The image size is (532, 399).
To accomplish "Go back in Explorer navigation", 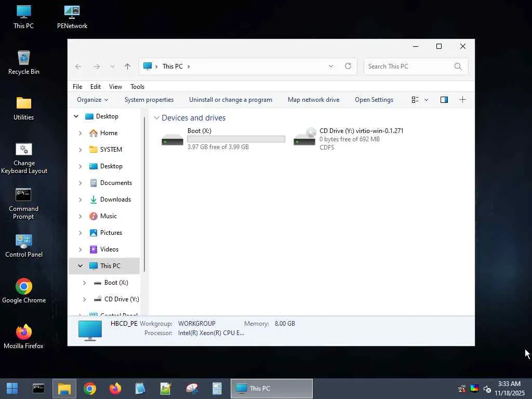I will click(78, 66).
